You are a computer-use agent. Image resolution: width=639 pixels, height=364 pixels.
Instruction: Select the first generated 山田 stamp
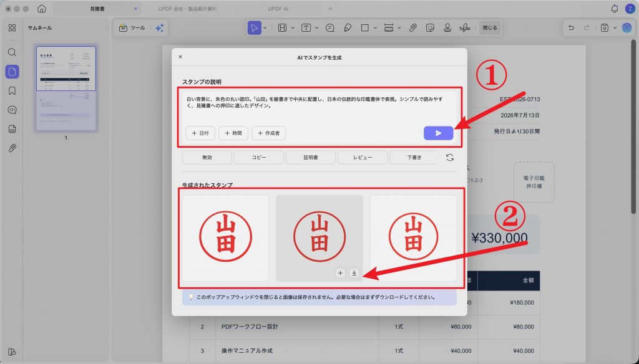point(226,238)
